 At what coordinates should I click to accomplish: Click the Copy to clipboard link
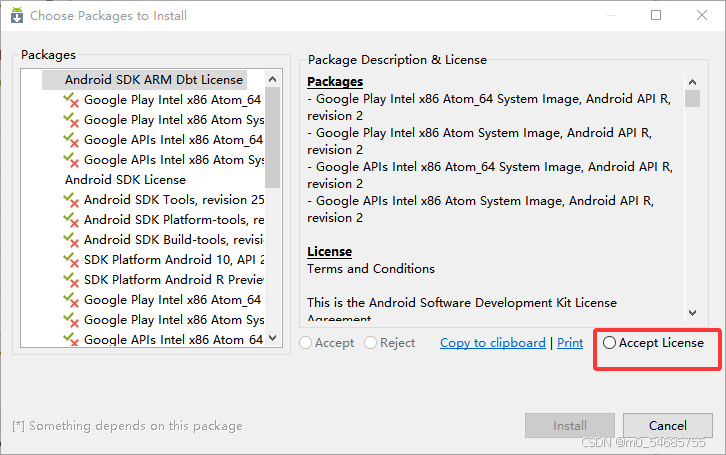[x=493, y=343]
